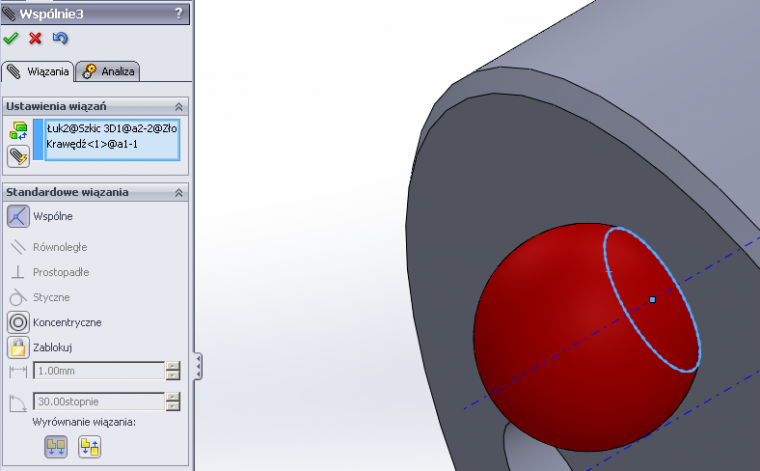
Task: Click the Koncentryczne label
Action: (x=67, y=323)
